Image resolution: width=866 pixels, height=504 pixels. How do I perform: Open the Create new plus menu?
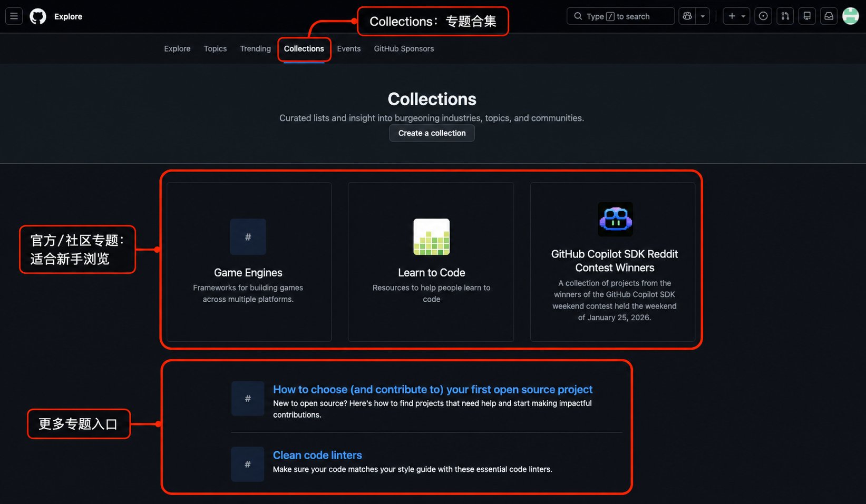pos(736,16)
